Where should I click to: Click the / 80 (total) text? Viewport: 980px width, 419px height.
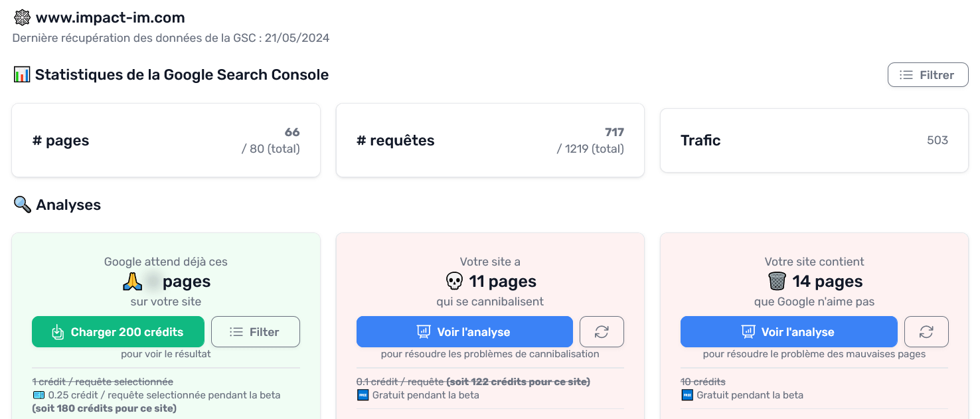click(271, 149)
